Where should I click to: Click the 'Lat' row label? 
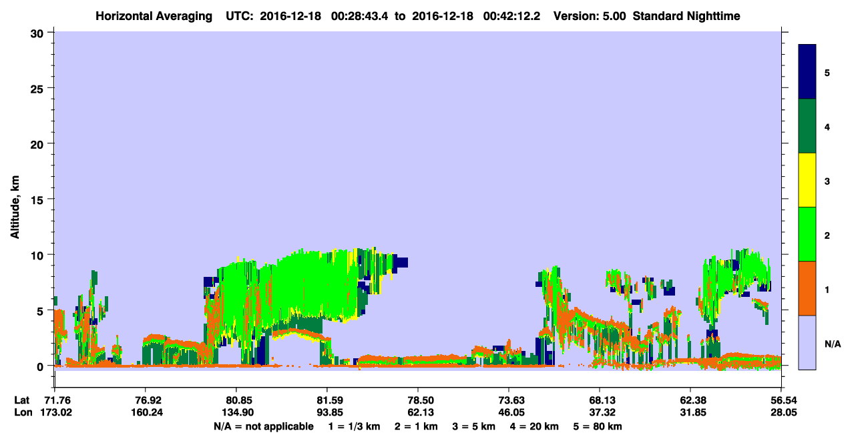click(x=21, y=400)
